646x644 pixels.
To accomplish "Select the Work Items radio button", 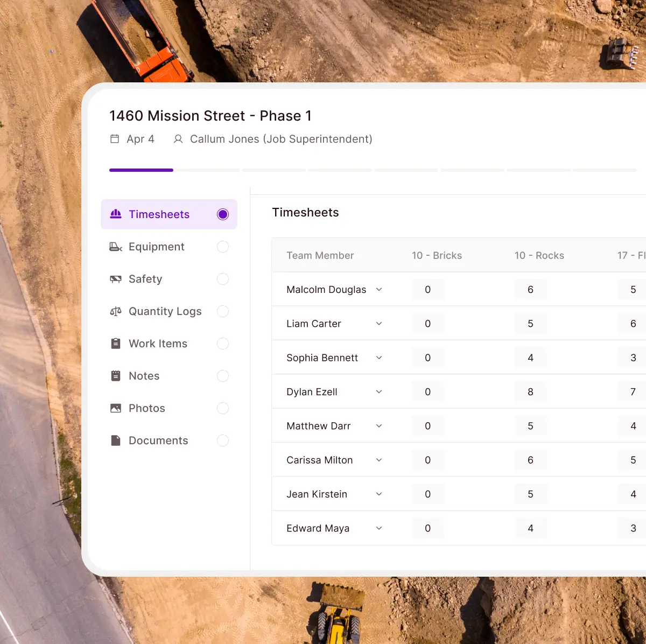I will [223, 344].
